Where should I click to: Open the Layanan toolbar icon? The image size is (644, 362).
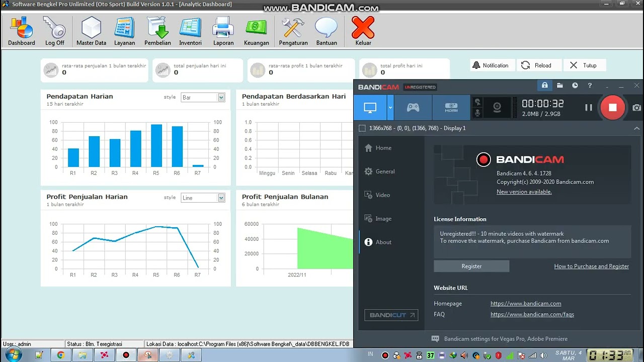pos(124,31)
